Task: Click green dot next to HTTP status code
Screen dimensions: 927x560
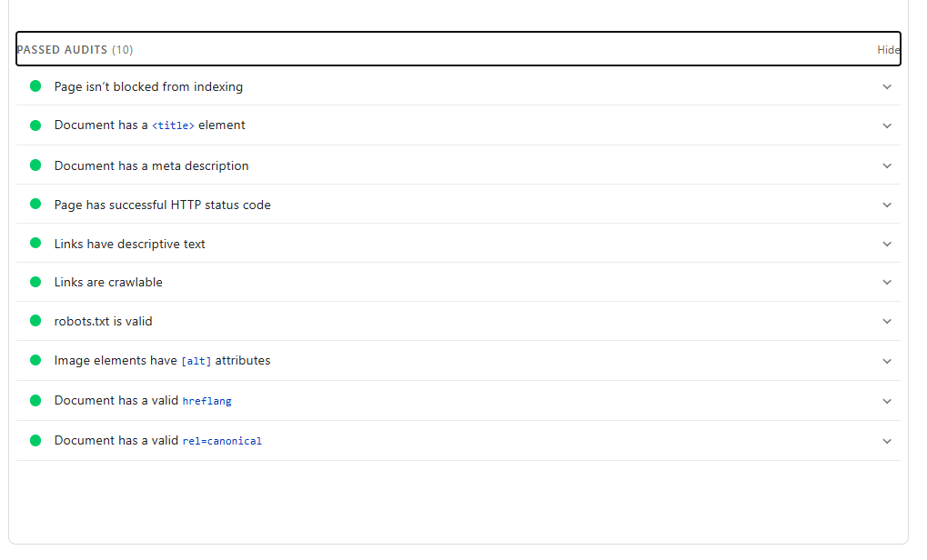Action: click(35, 205)
